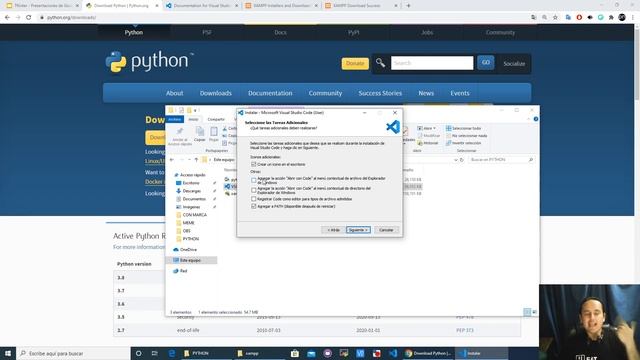Open the About menu on python.org
This screenshot has width=640, height=360.
(174, 93)
